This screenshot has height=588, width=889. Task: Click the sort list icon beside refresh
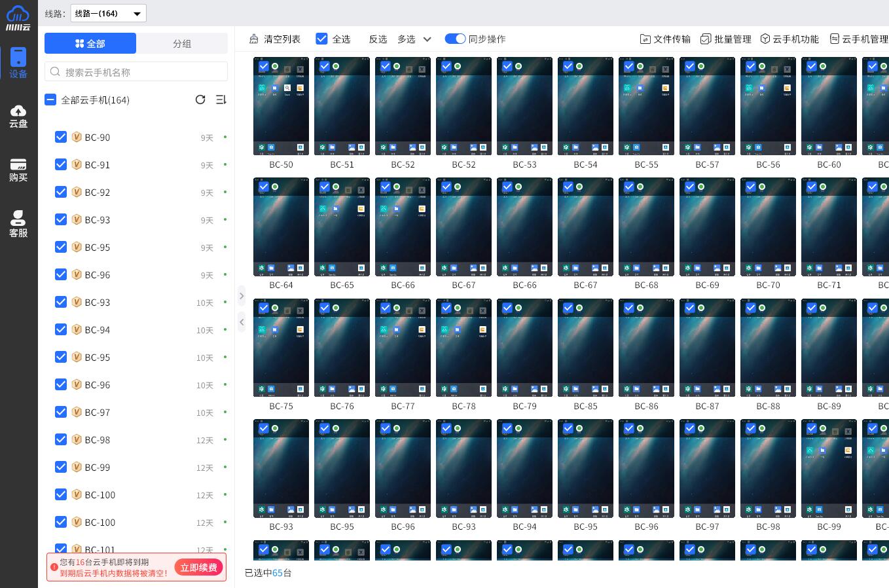[221, 100]
